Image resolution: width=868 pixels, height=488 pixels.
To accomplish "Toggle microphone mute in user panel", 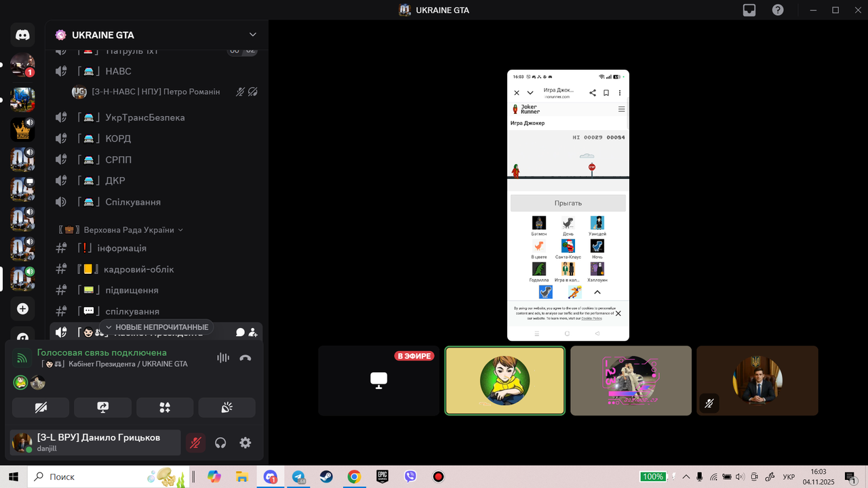I will coord(195,443).
